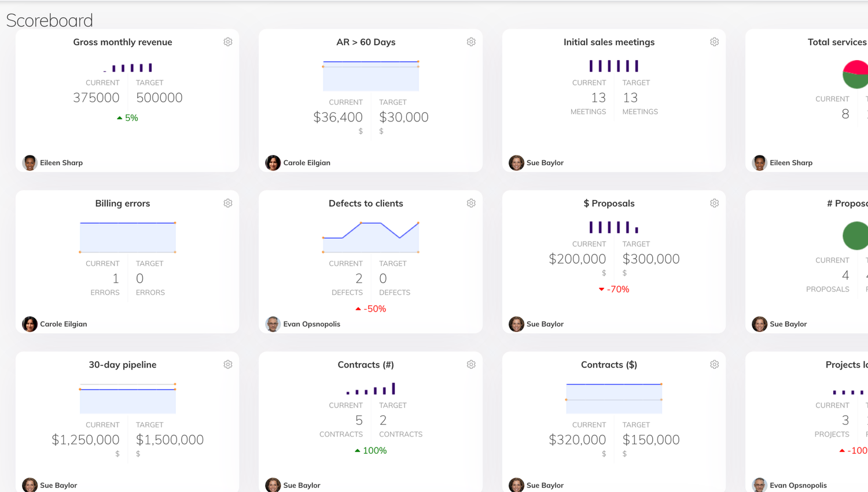Click Sue Baylor's avatar on Contracts ($)
Screen dimensions: 868x492
pos(516,485)
